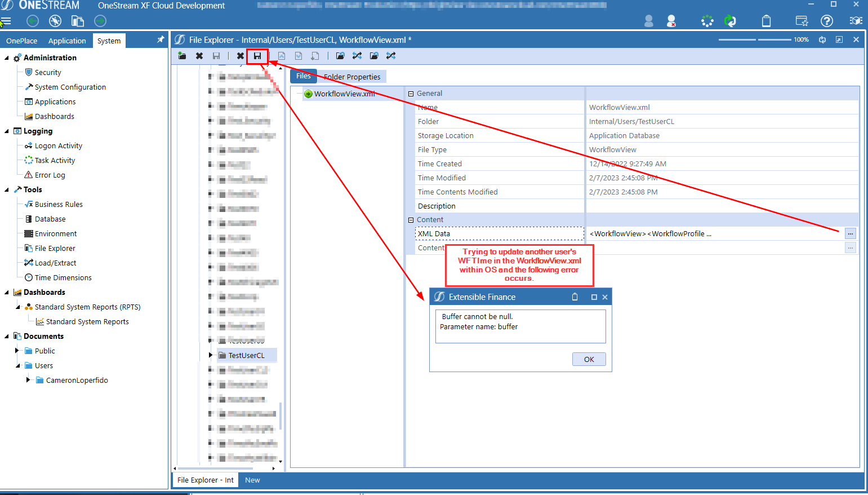The height and width of the screenshot is (495, 868).
Task: Log off using the user icon with red X
Action: (671, 20)
